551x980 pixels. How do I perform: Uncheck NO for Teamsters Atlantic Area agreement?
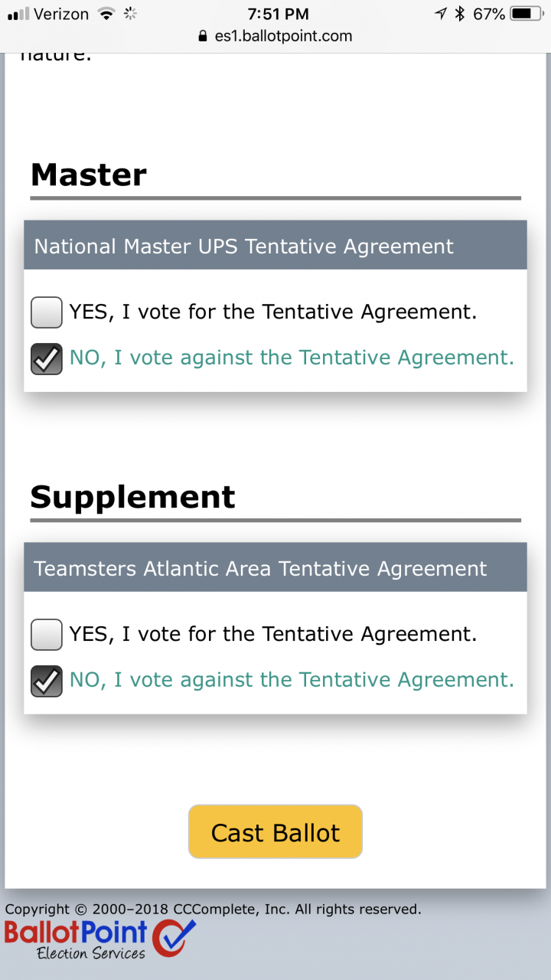(x=47, y=681)
